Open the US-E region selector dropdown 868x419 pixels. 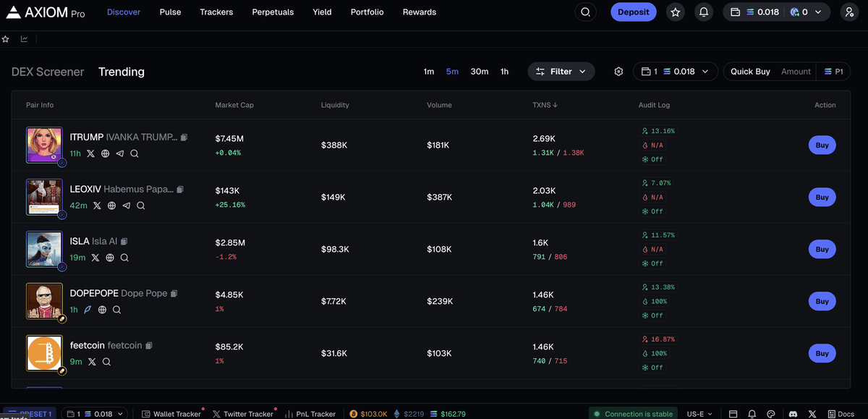[x=699, y=413]
